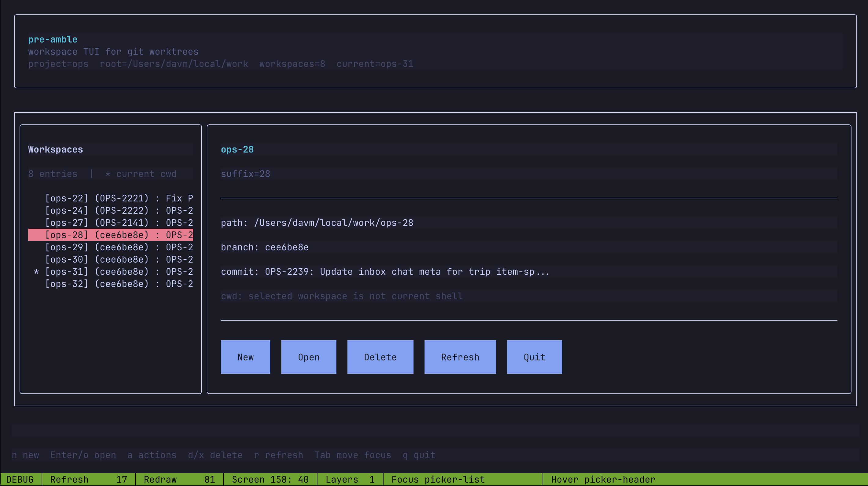Image resolution: width=868 pixels, height=486 pixels.
Task: Click the commit OPS-2239 line in details
Action: click(385, 272)
